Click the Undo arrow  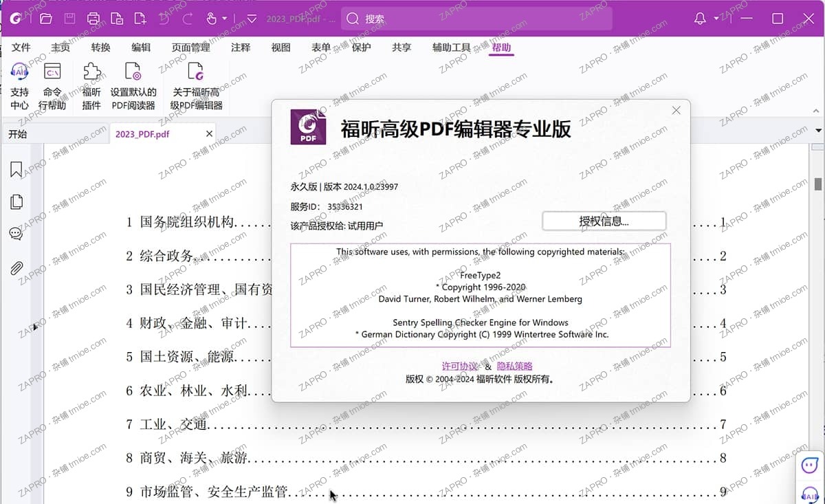tap(164, 19)
